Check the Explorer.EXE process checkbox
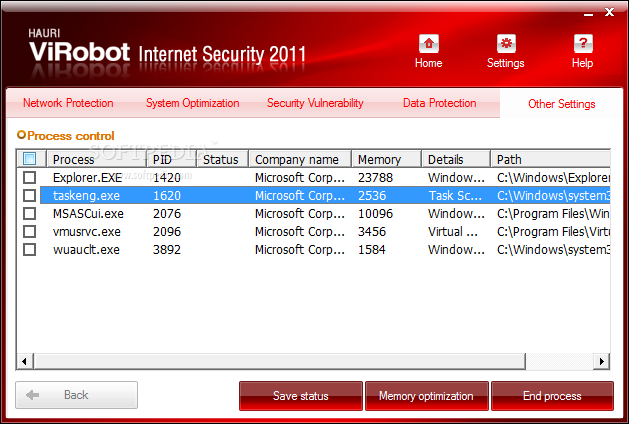629x424 pixels. pos(29,177)
